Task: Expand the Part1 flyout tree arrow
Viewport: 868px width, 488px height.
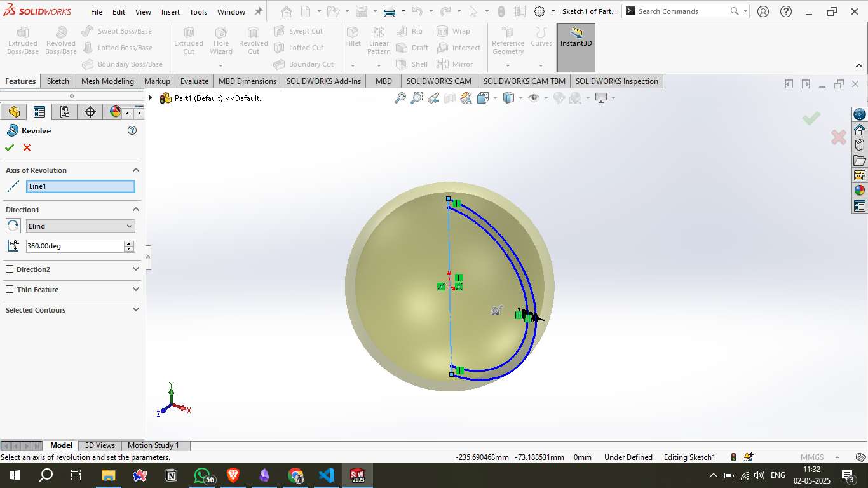Action: [151, 98]
